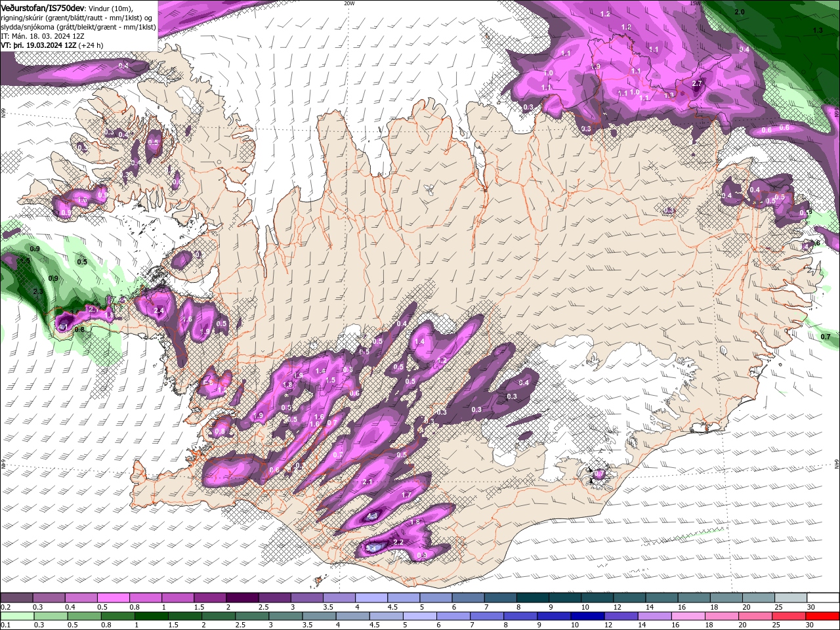The height and width of the screenshot is (630, 840).
Task: Select light grey snow swatch between 25 and 30
Action: click(791, 597)
